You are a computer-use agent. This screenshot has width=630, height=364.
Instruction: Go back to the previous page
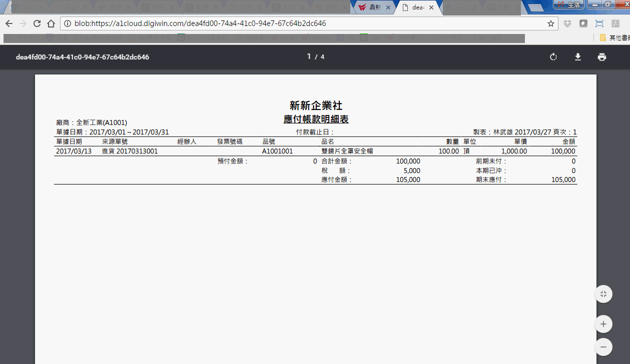click(9, 23)
